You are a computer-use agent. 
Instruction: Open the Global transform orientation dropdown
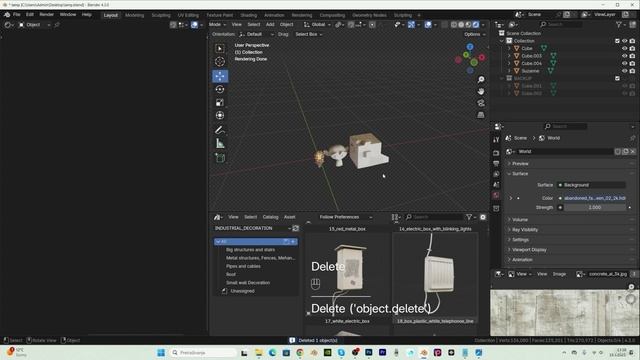click(x=317, y=25)
